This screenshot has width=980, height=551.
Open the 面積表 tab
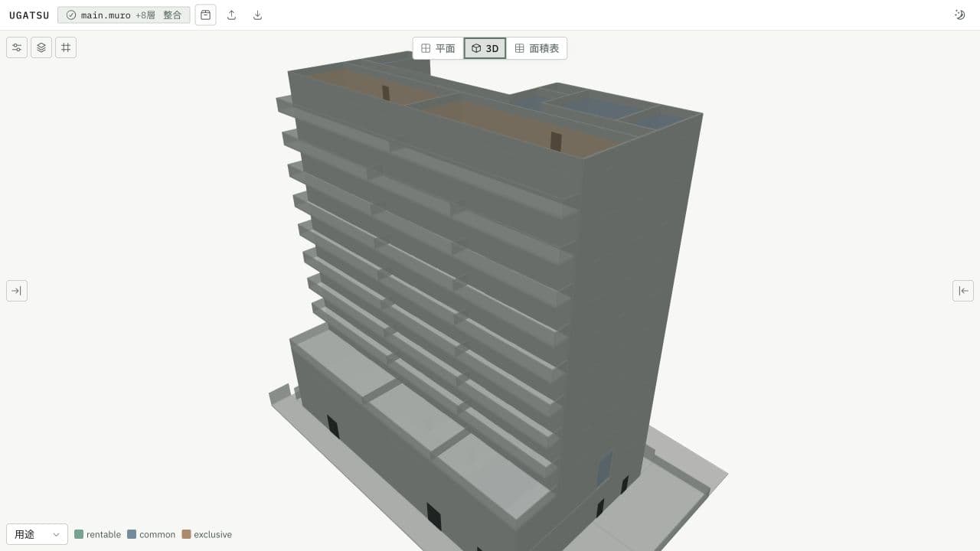pyautogui.click(x=537, y=48)
